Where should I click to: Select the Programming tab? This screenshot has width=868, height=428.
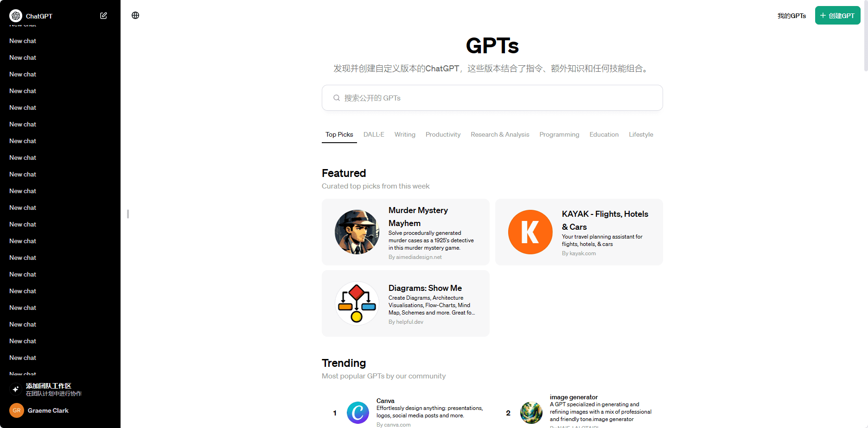click(559, 135)
